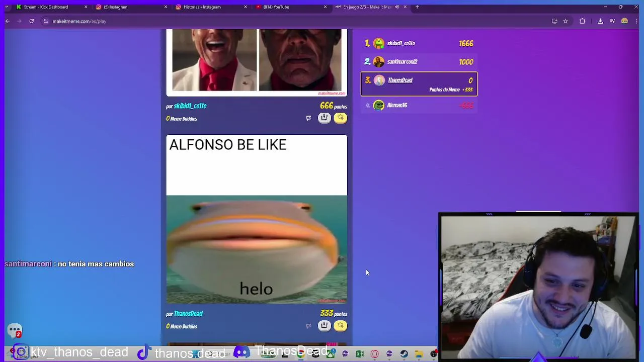Click the install app icon in address bar
The width and height of the screenshot is (644, 362).
554,21
